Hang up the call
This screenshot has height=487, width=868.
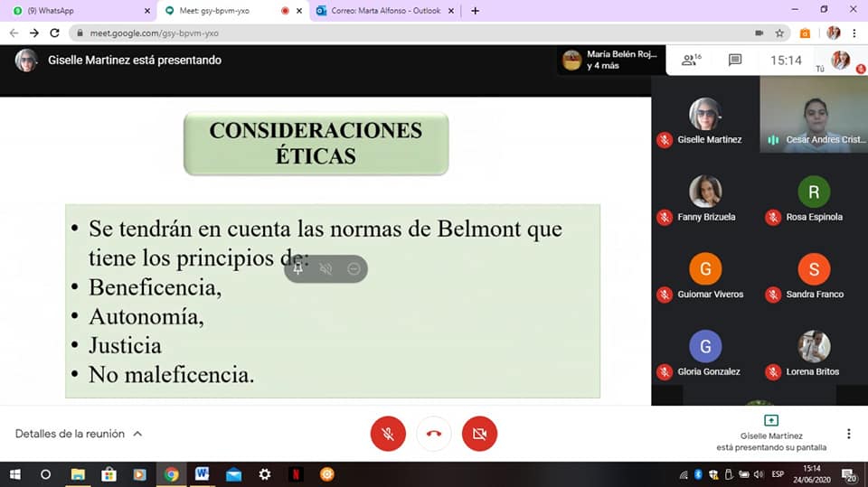[x=434, y=434]
